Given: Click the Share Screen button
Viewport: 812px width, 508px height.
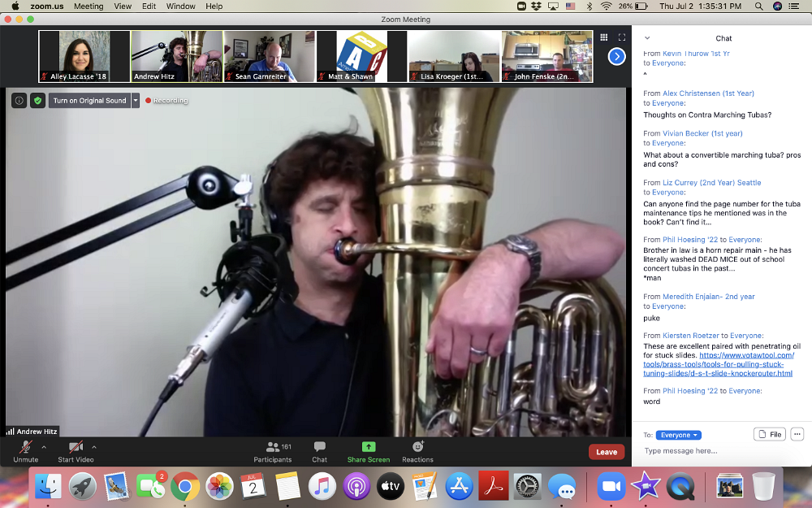Looking at the screenshot, I should tap(368, 452).
